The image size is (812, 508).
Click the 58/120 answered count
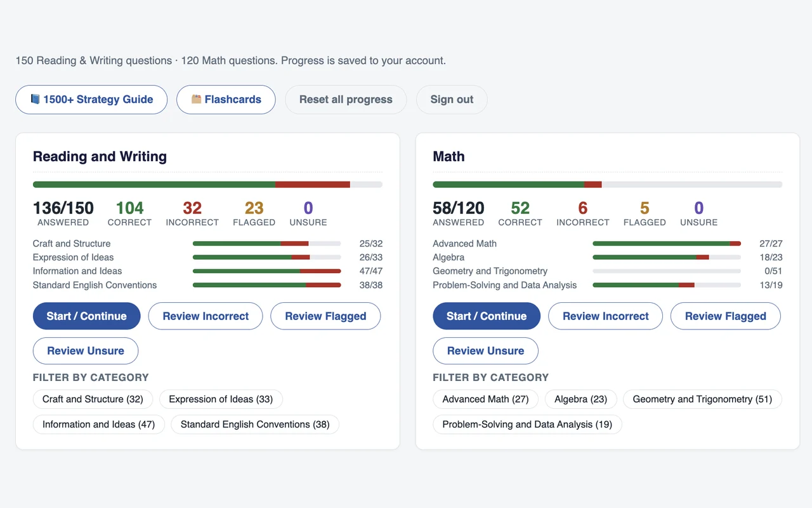(x=459, y=208)
